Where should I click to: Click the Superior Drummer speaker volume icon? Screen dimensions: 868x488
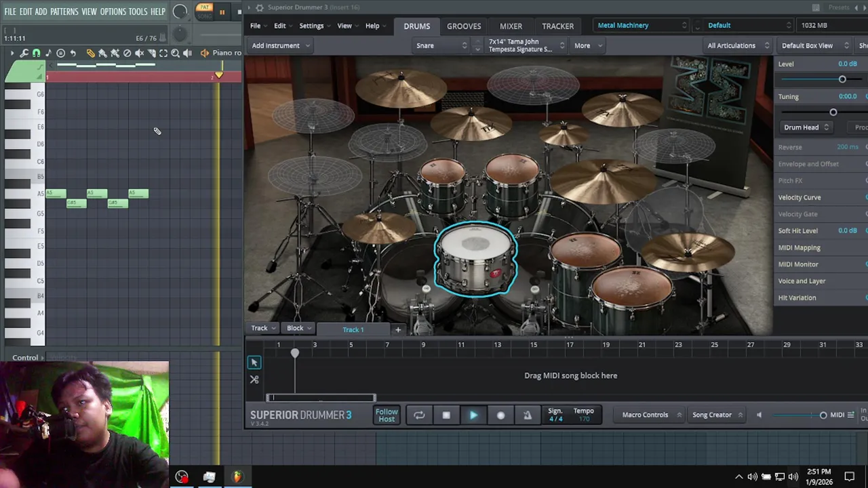[759, 415]
